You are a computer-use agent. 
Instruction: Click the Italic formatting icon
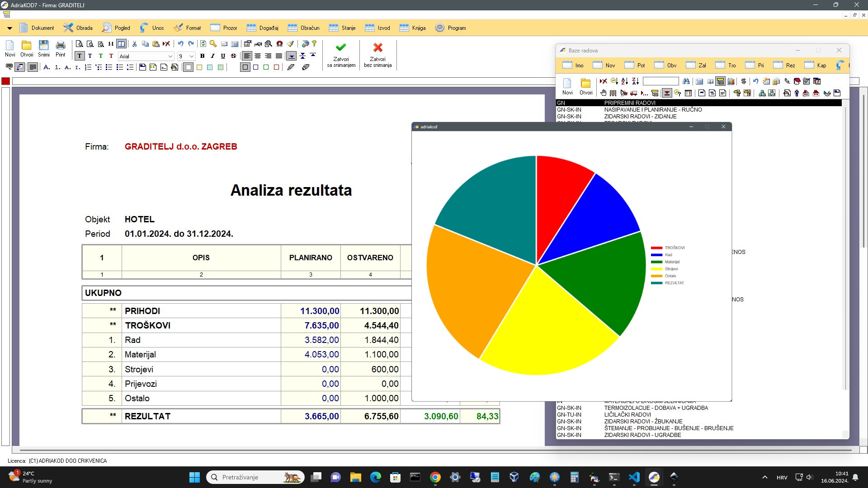pyautogui.click(x=212, y=56)
